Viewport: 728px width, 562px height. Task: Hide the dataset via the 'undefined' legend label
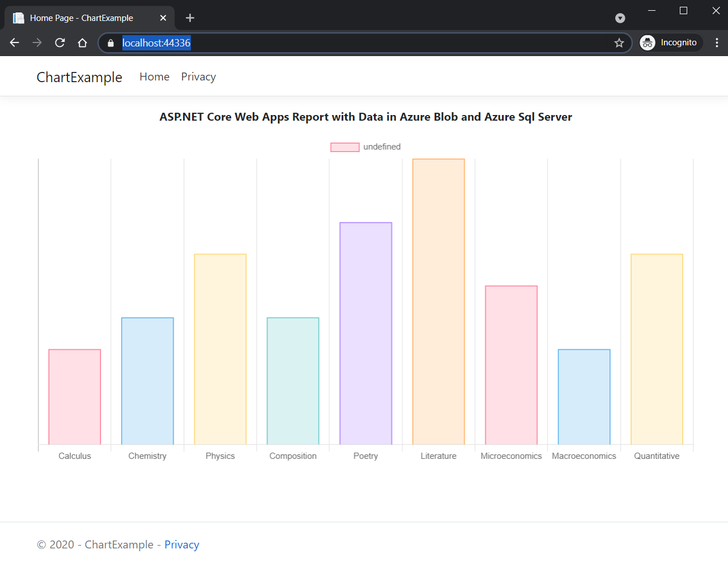click(385, 147)
